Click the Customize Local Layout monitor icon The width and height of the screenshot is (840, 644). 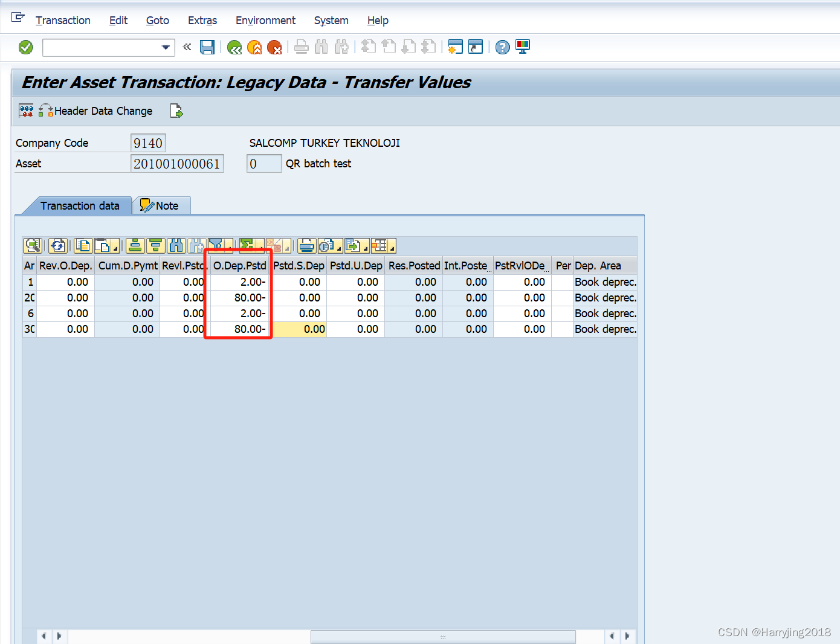coord(523,47)
